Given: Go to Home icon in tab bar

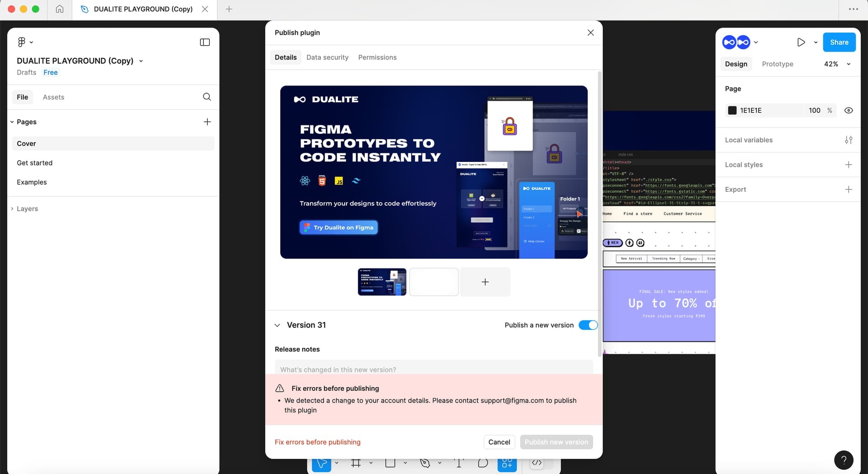Looking at the screenshot, I should (x=60, y=9).
